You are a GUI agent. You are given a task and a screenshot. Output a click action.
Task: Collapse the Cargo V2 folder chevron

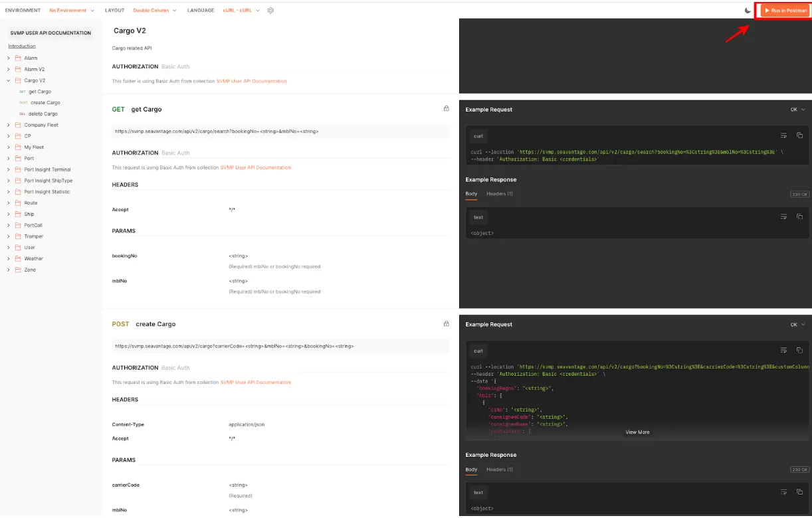9,80
